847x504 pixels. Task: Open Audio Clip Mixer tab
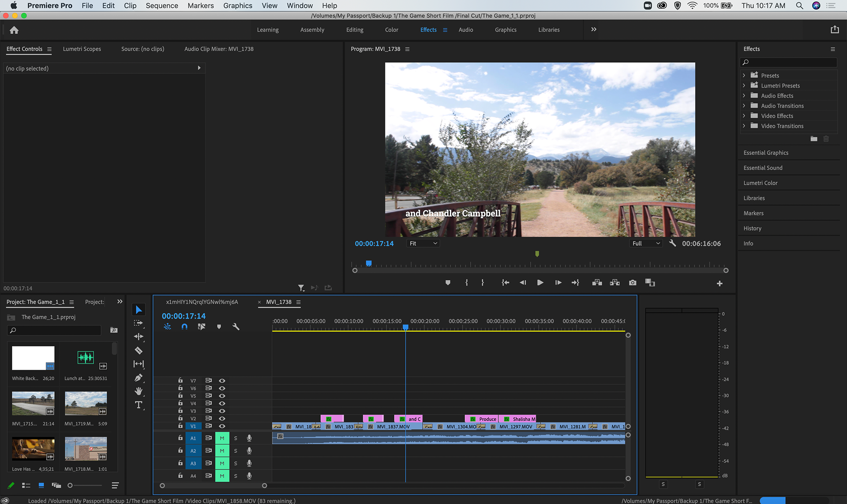click(219, 49)
